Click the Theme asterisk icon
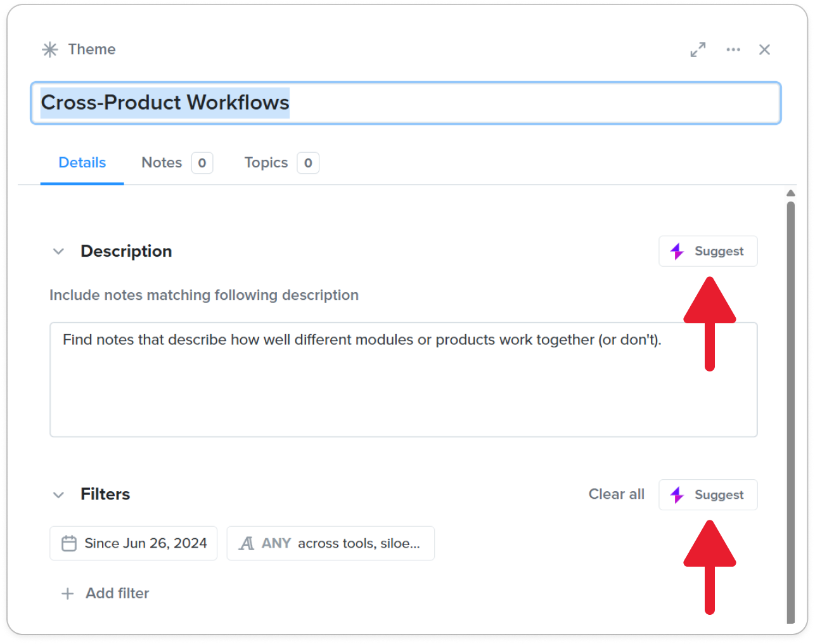Screen dimensions: 815x644 [50, 49]
